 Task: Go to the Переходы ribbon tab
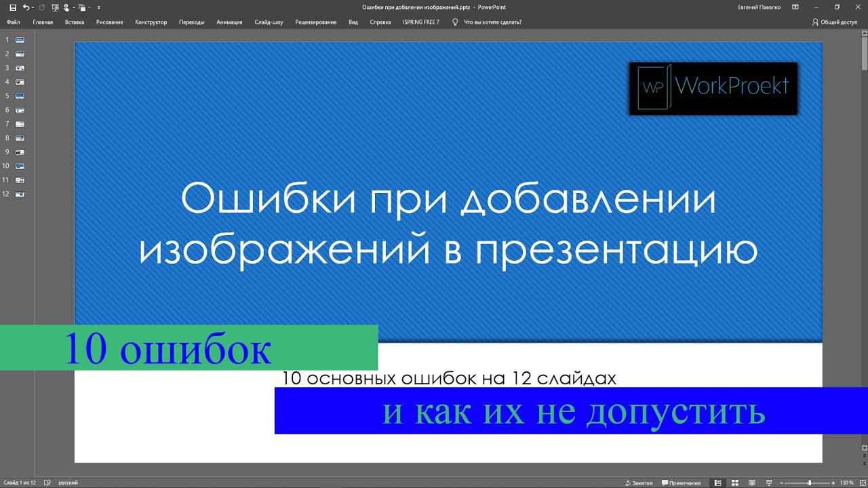pyautogui.click(x=192, y=22)
